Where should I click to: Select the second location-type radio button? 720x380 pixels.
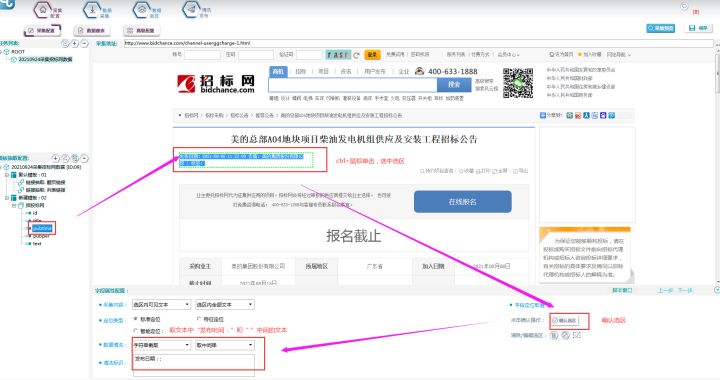click(199, 319)
